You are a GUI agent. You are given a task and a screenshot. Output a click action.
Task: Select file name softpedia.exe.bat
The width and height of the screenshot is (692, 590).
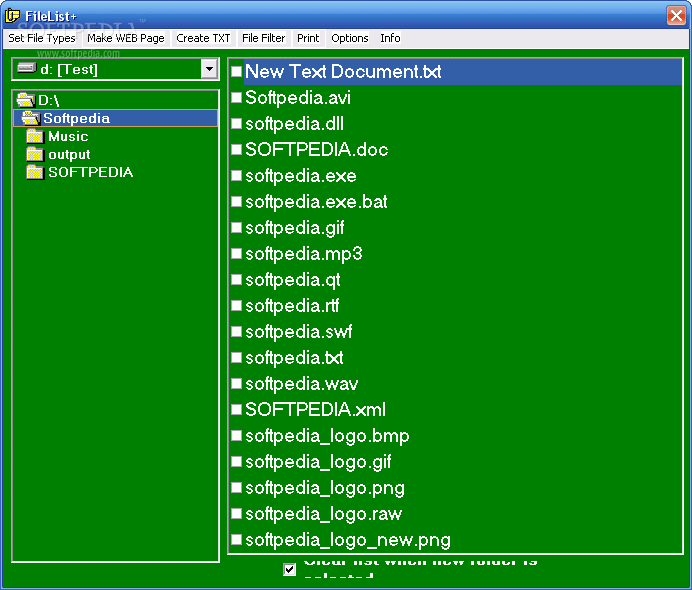(x=316, y=202)
